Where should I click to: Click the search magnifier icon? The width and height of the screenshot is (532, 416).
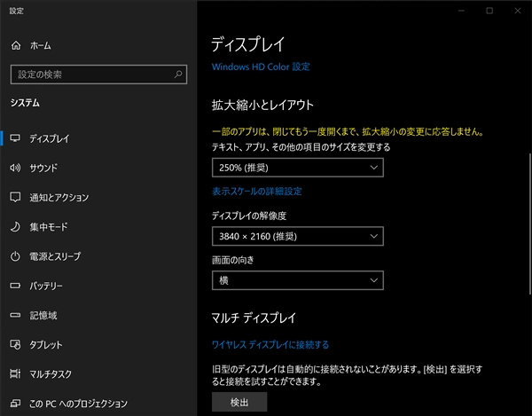(x=178, y=75)
